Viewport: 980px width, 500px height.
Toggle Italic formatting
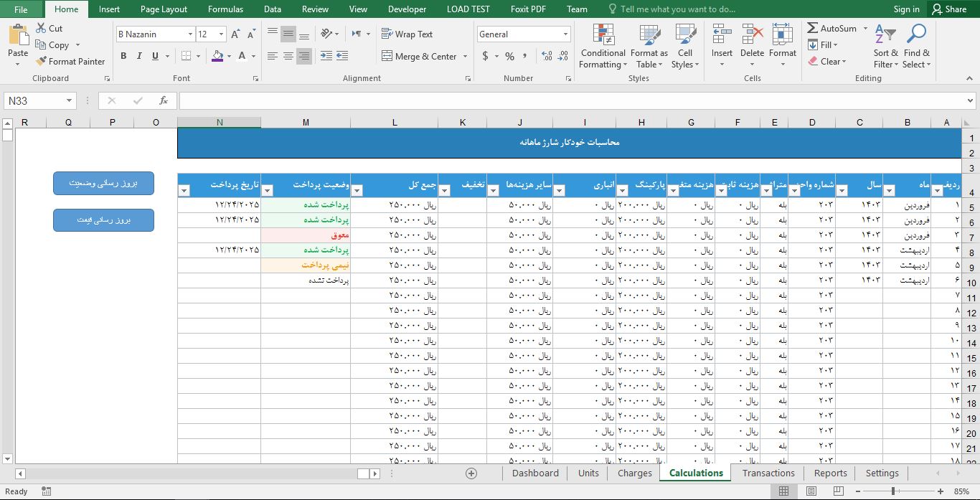point(139,56)
